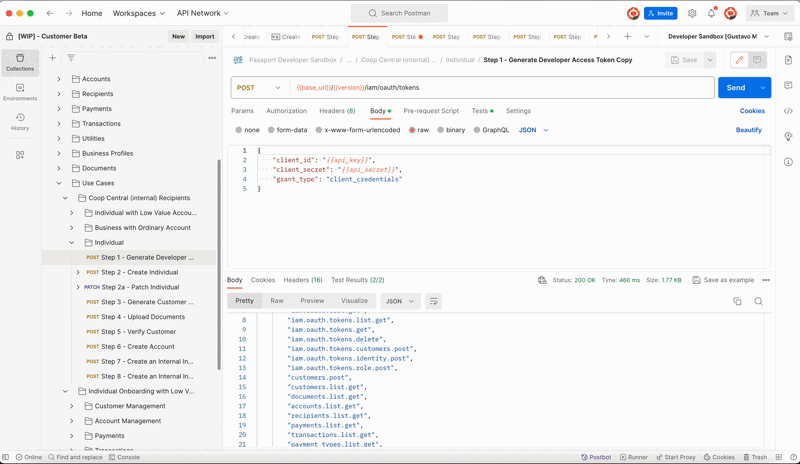
Task: Open the Send button arrow dropdown
Action: 762,88
